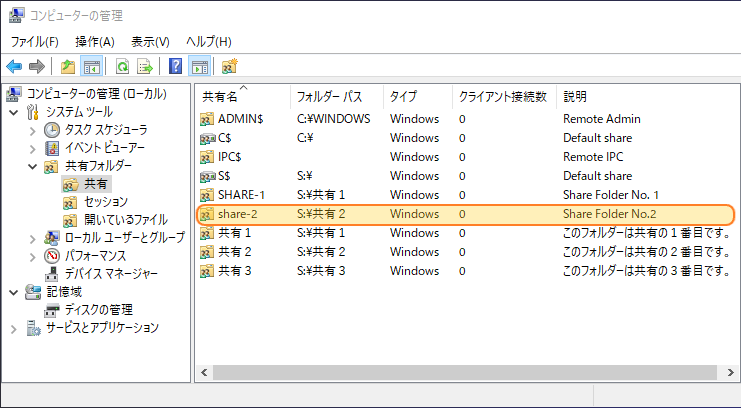This screenshot has height=408, width=741.
Task: Collapse the システム ツール node
Action: pyautogui.click(x=14, y=113)
